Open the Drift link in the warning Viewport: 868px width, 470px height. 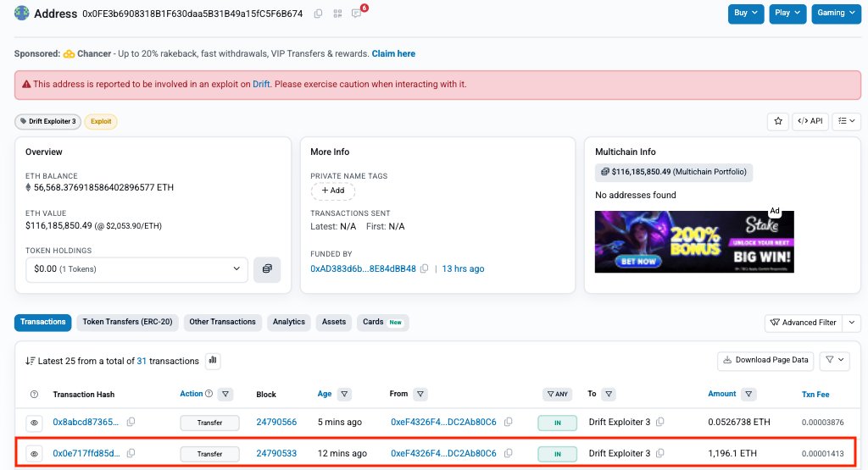[261, 85]
